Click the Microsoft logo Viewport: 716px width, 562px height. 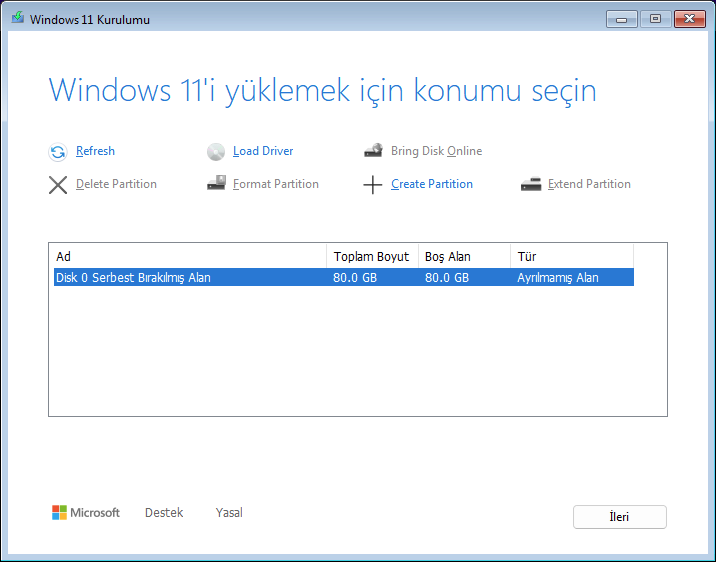coord(86,513)
